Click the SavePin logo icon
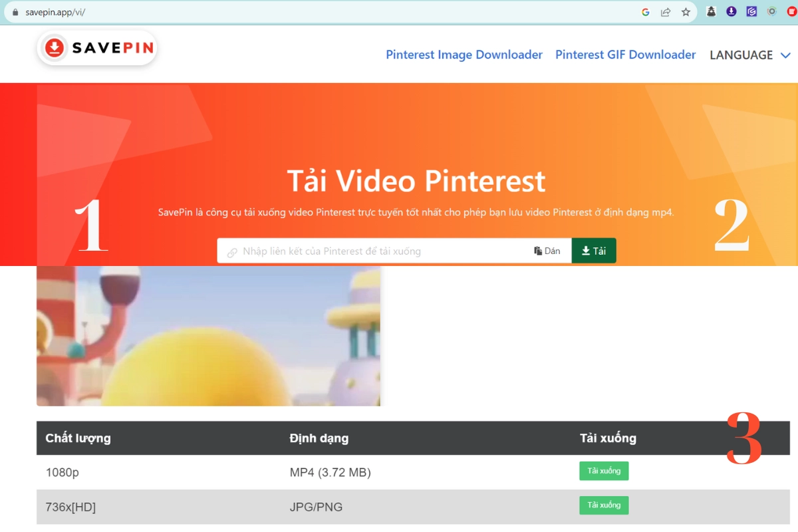Viewport: 798px width, 532px height. click(55, 47)
